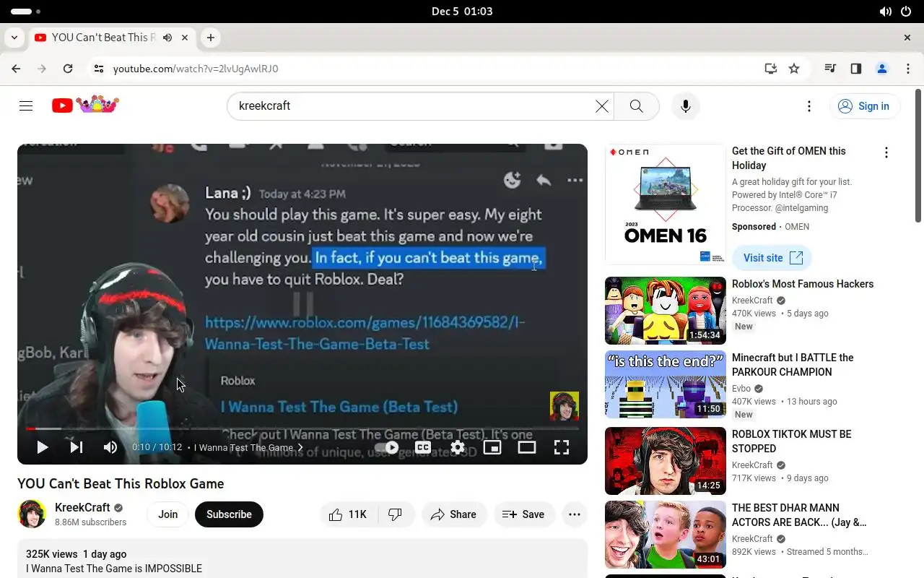
Task: Open Evbo channel video thumbnail
Action: [x=666, y=384]
